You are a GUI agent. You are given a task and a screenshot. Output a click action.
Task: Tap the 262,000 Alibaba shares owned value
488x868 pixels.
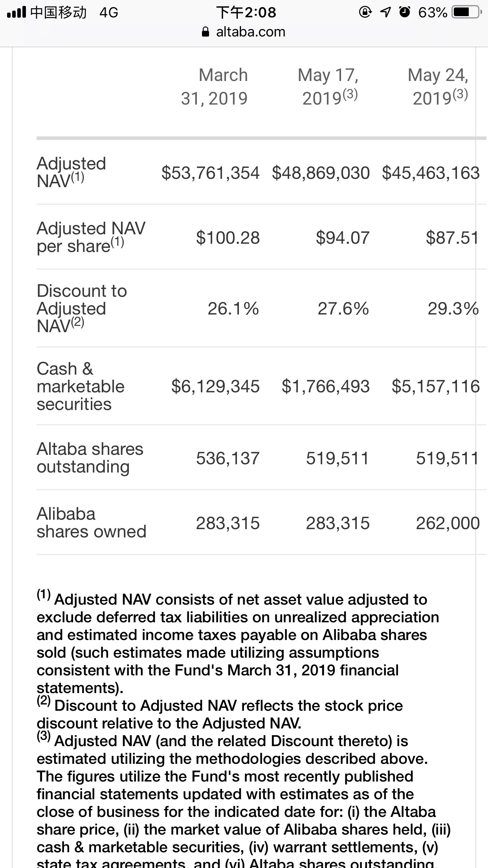(x=448, y=523)
